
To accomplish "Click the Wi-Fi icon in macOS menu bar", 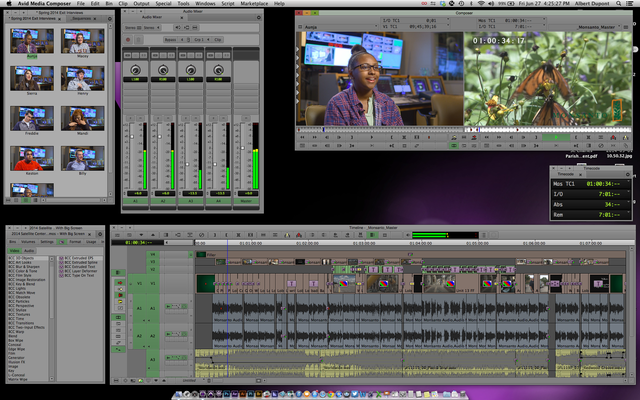I will [481, 3].
